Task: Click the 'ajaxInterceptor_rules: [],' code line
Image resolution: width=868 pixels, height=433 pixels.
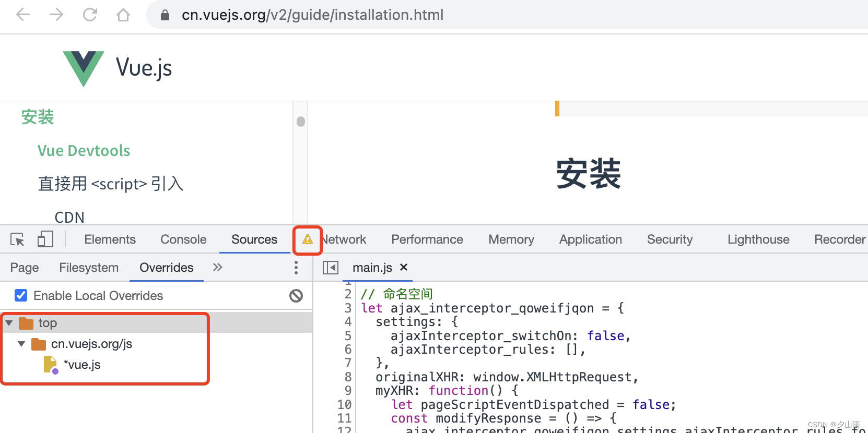Action: [x=488, y=350]
